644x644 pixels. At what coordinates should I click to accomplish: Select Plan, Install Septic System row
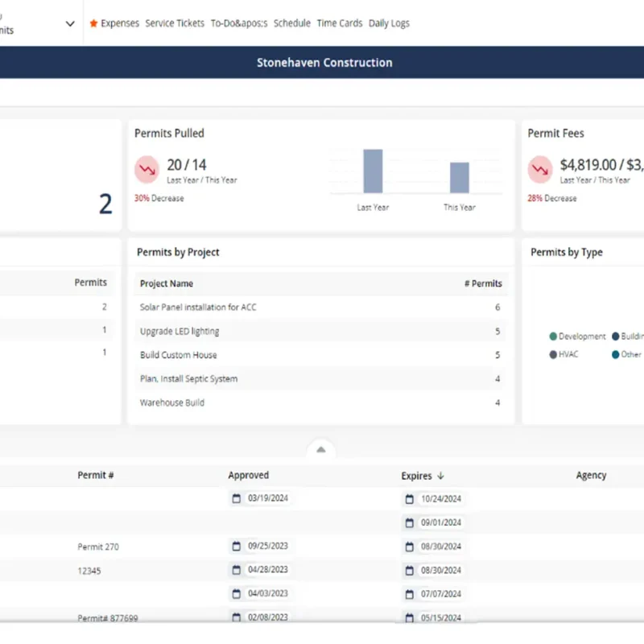[320, 378]
